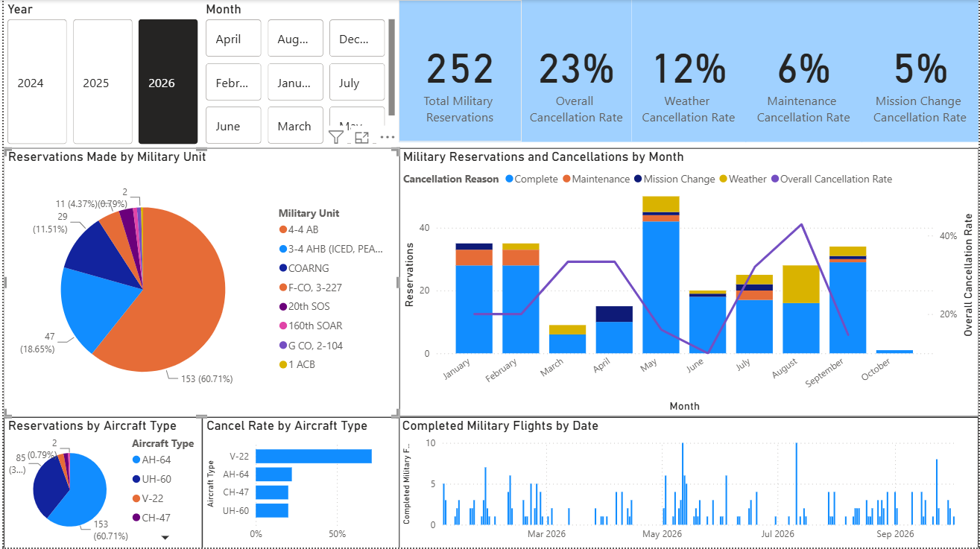Click the V-22 aircraft type legend entry
980x549 pixels.
tap(149, 498)
